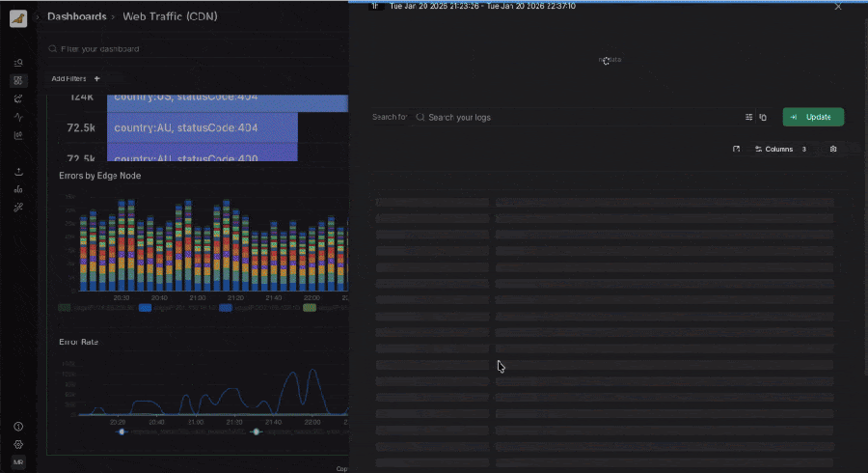Click the copy icon beside Update button
Viewport: 868px width, 473px height.
tap(763, 117)
